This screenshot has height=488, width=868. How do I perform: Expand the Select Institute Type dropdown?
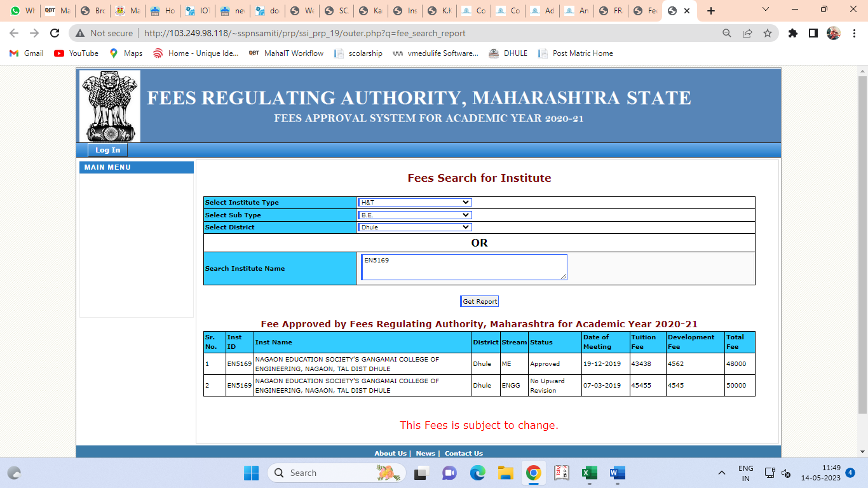(414, 202)
